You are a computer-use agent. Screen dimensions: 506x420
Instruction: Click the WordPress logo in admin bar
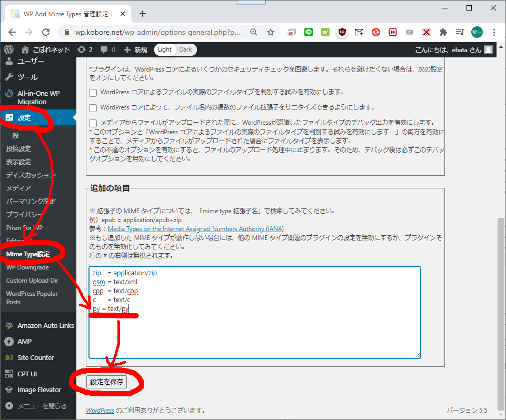[8, 49]
